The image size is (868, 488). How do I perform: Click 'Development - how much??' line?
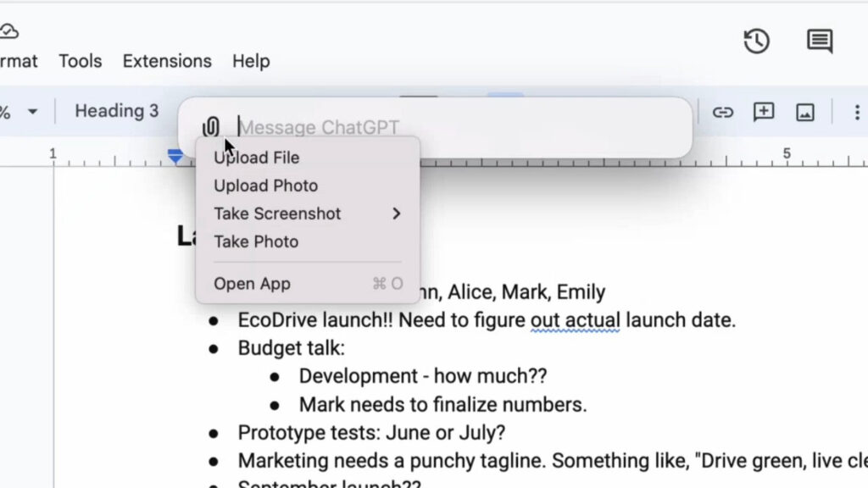[x=423, y=376]
